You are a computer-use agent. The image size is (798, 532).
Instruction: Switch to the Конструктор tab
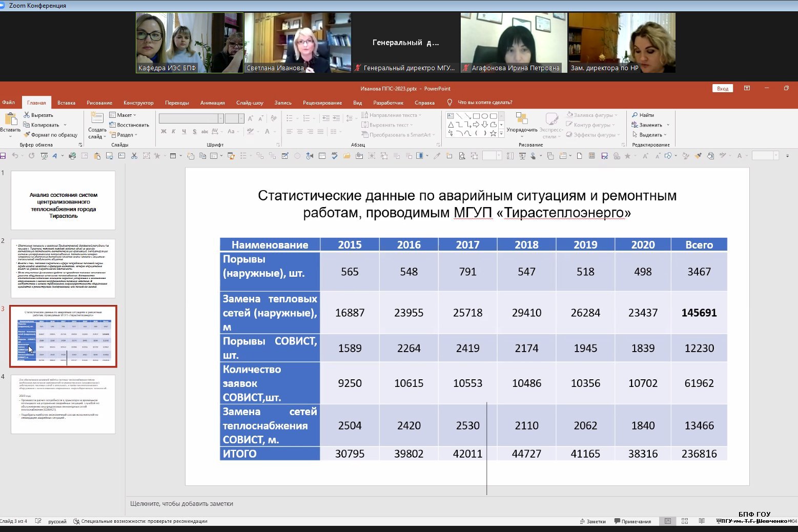pos(138,103)
